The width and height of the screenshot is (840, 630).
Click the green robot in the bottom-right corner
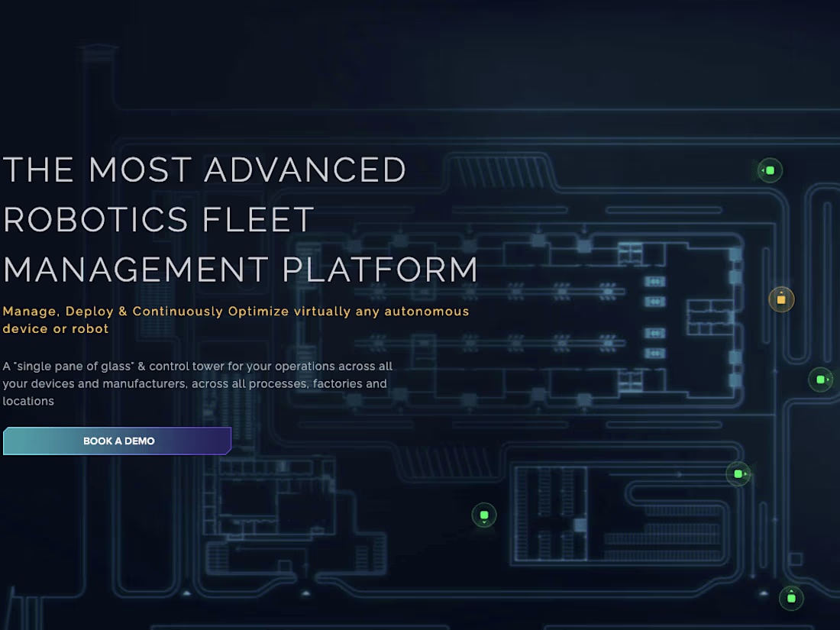(x=791, y=599)
